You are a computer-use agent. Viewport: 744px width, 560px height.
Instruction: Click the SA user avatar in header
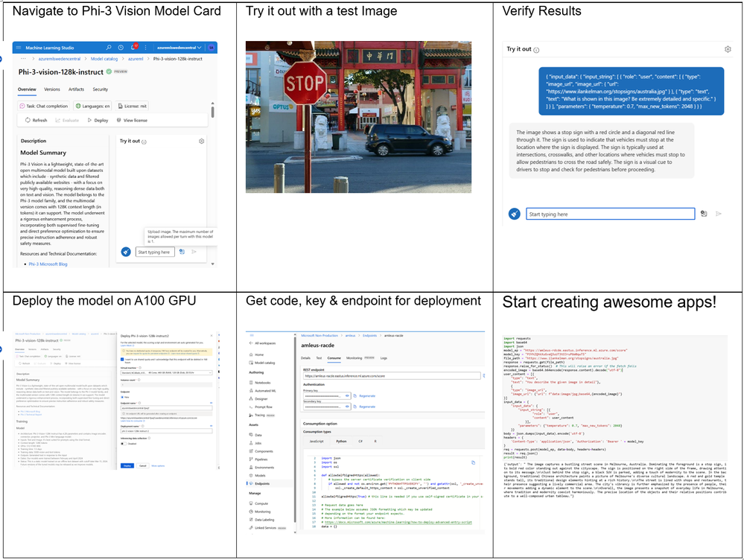(x=212, y=48)
